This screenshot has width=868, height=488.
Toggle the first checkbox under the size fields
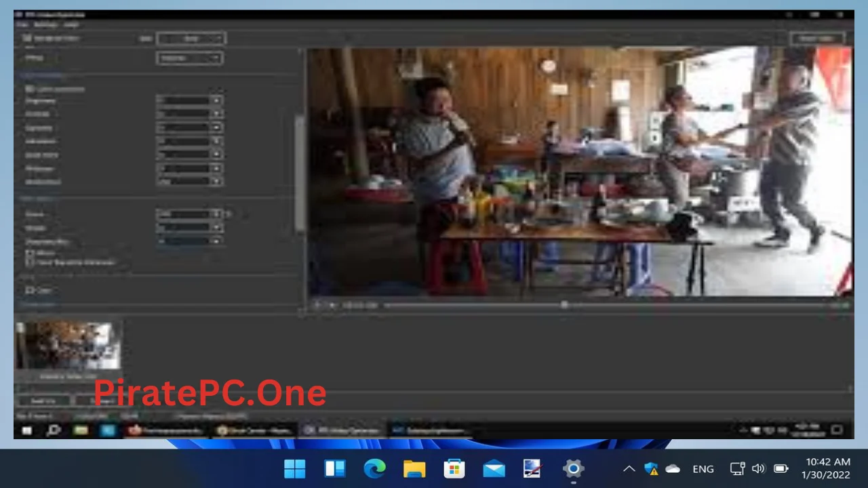29,253
